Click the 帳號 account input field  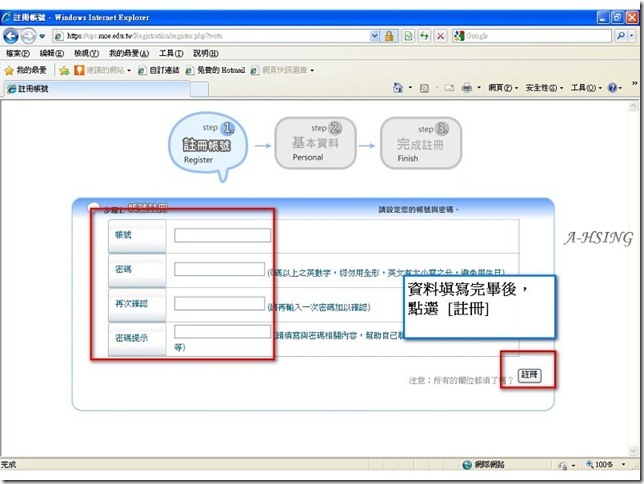tap(222, 235)
